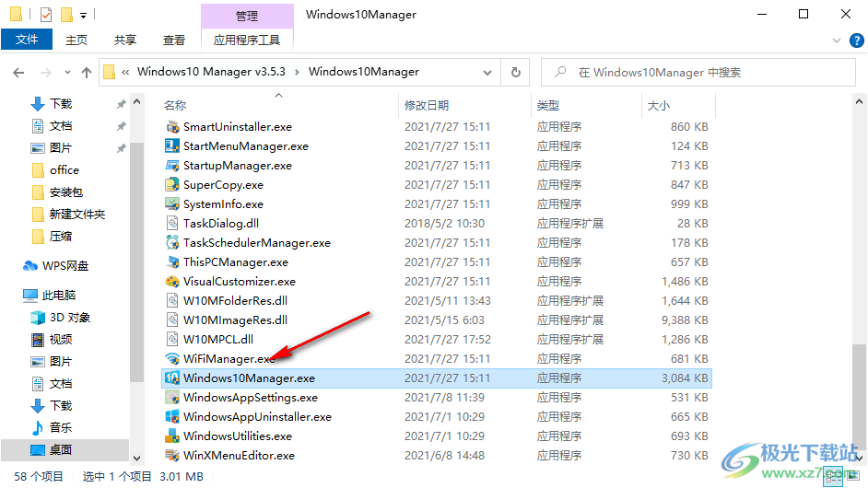Sort files by 大小 column
Image resolution: width=868 pixels, height=488 pixels.
(x=659, y=105)
